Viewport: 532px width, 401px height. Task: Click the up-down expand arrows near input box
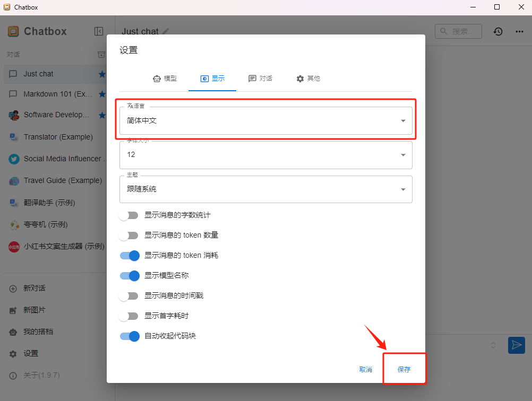[493, 345]
